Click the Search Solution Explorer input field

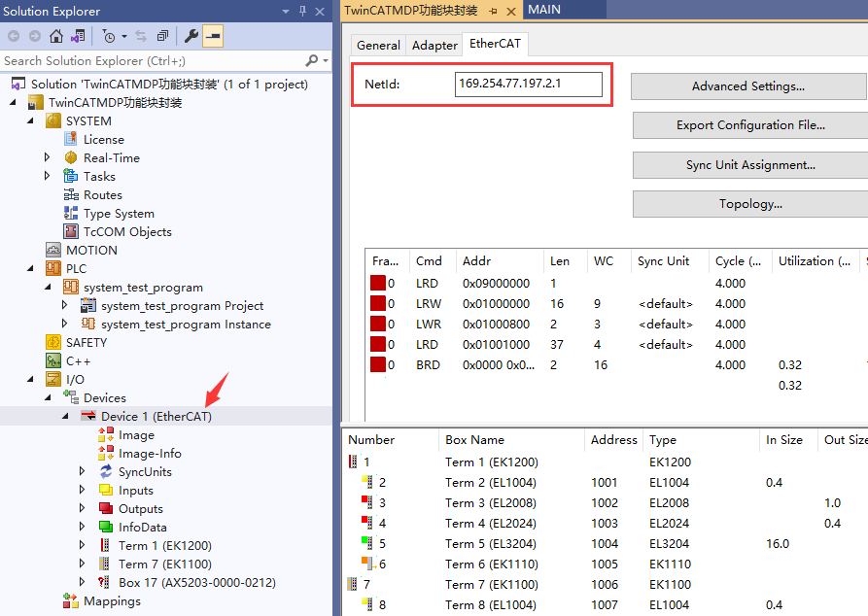coord(153,60)
